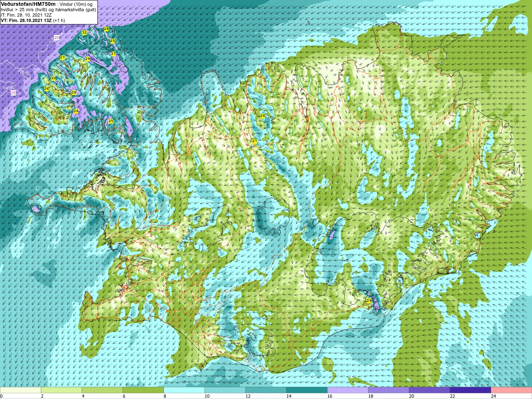
Task: Click the "hviður > 25 m/s (hvítt)" description line
Action: click(24, 9)
